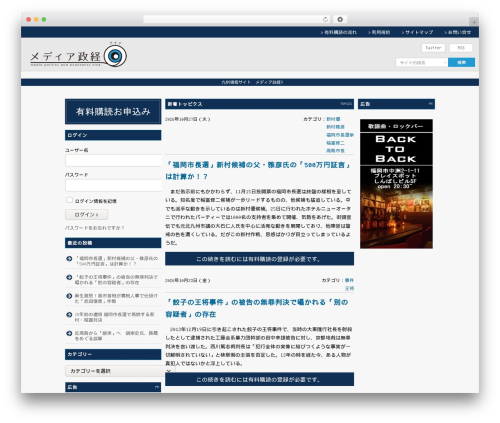Click the RSS button
Viewport: 500px width, 423px height.
[x=461, y=48]
